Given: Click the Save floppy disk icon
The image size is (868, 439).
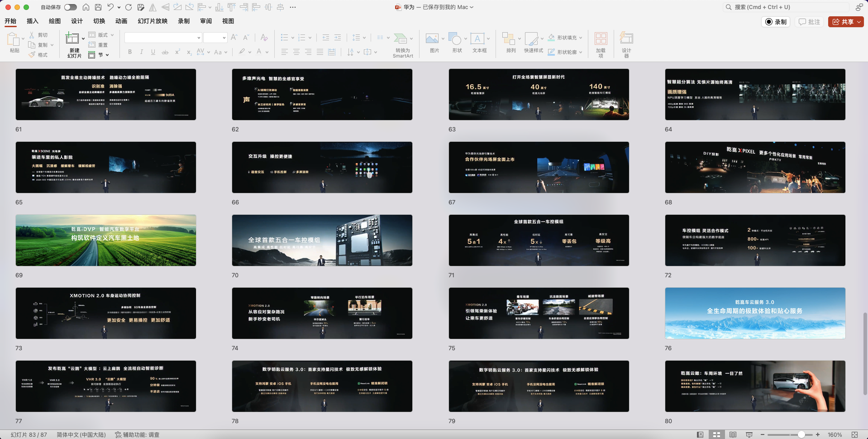Looking at the screenshot, I should [x=98, y=7].
